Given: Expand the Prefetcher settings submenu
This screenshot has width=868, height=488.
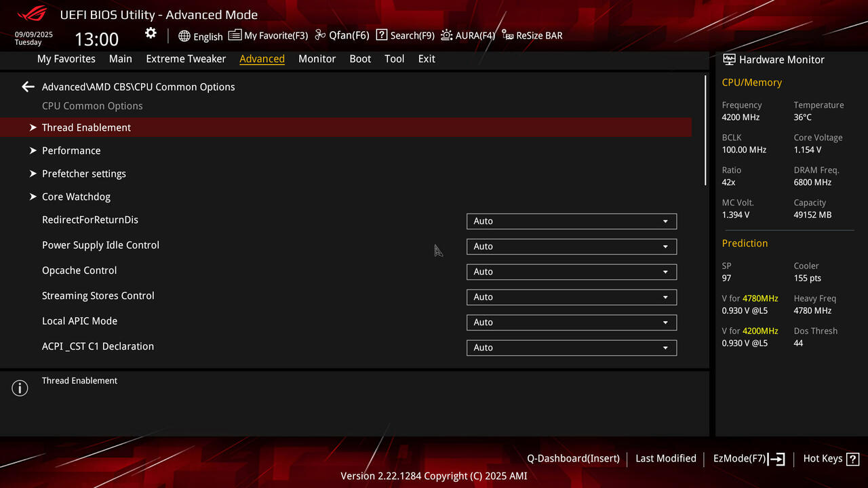Looking at the screenshot, I should pyautogui.click(x=346, y=174).
